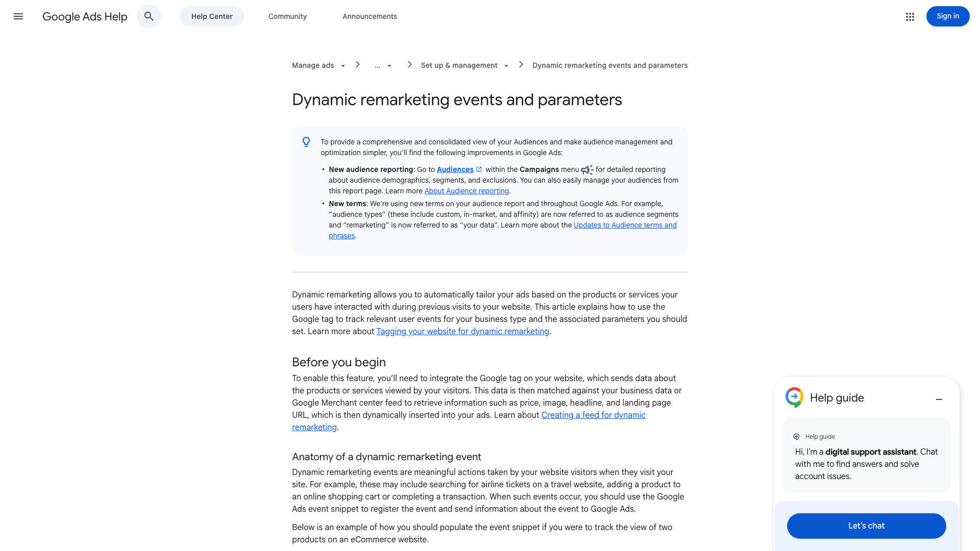This screenshot has width=980, height=551.
Task: Minimize the Help guide panel
Action: pyautogui.click(x=939, y=399)
